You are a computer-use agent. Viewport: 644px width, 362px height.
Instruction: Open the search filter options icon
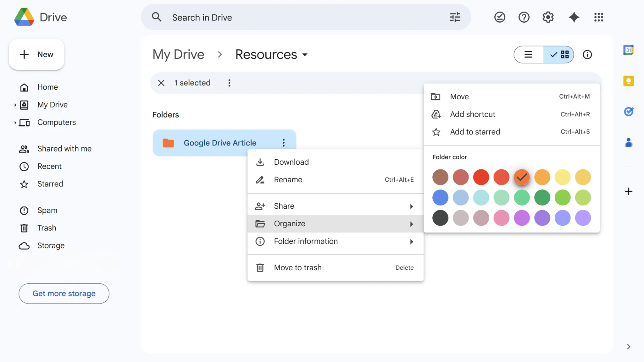pyautogui.click(x=456, y=17)
